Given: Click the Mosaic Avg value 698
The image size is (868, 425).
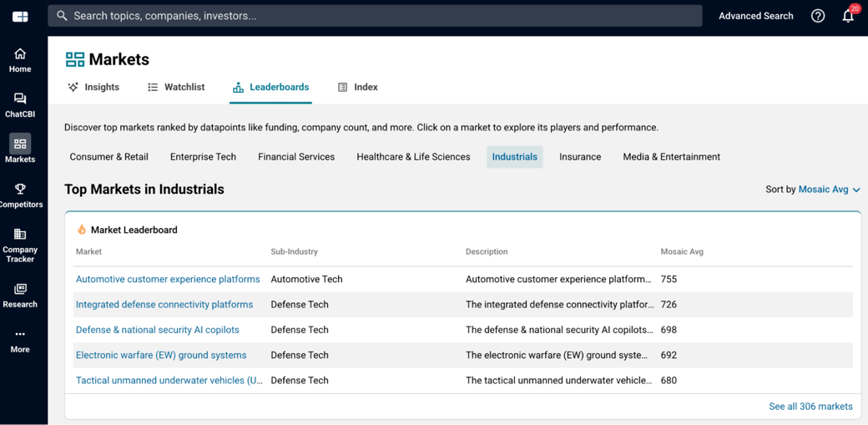Looking at the screenshot, I should point(669,330).
